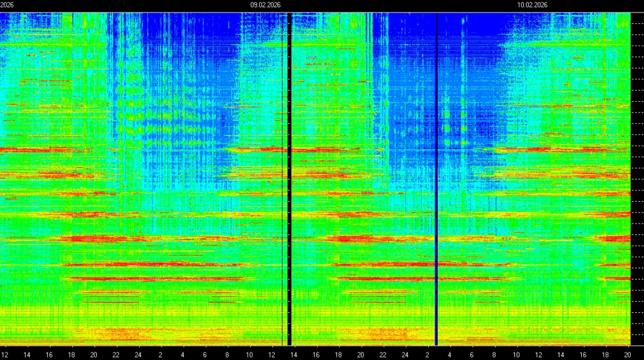Click the leftmost hour 12 axis label
This screenshot has height=360, width=644.
point(5,355)
